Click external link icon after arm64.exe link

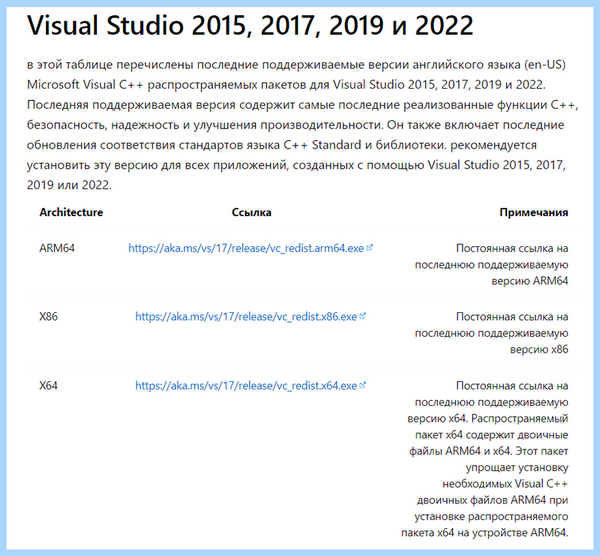click(369, 248)
